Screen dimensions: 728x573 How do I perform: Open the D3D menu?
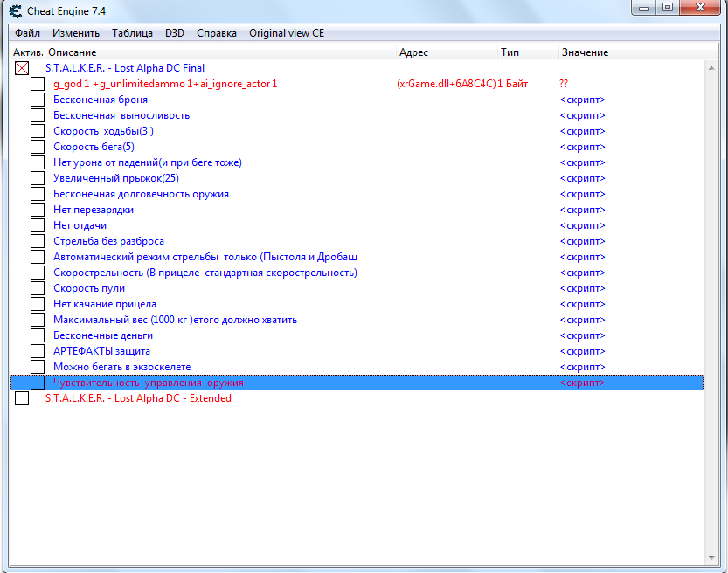pyautogui.click(x=174, y=33)
